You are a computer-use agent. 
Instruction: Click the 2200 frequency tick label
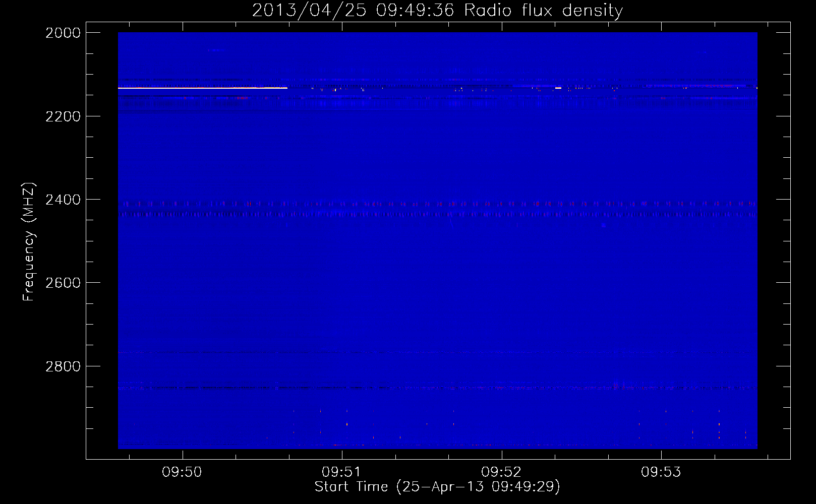63,116
